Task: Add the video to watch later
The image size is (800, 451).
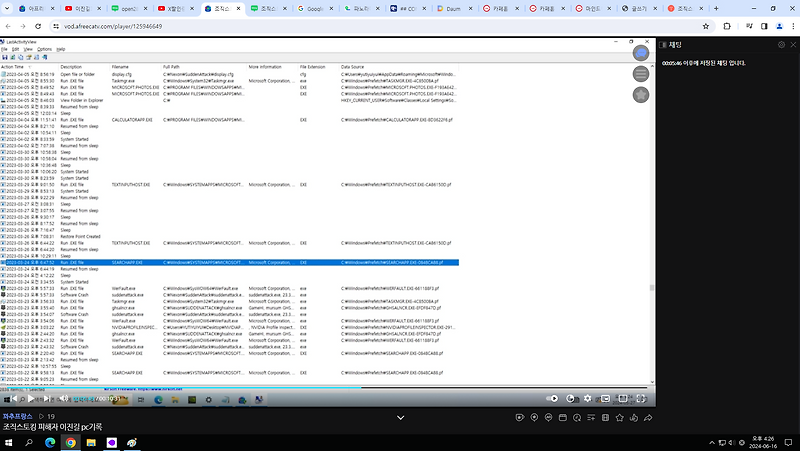Action: tap(577, 417)
